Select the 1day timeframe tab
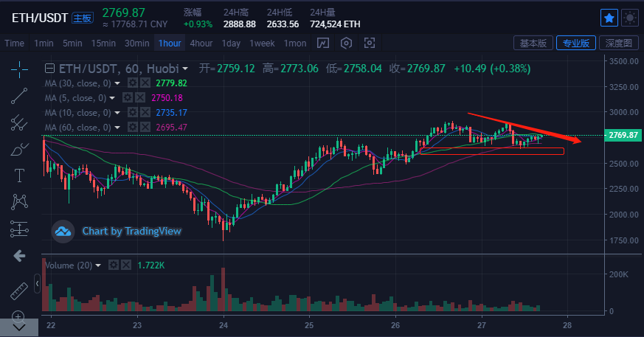Viewport: 644px width, 337px height. coord(231,43)
